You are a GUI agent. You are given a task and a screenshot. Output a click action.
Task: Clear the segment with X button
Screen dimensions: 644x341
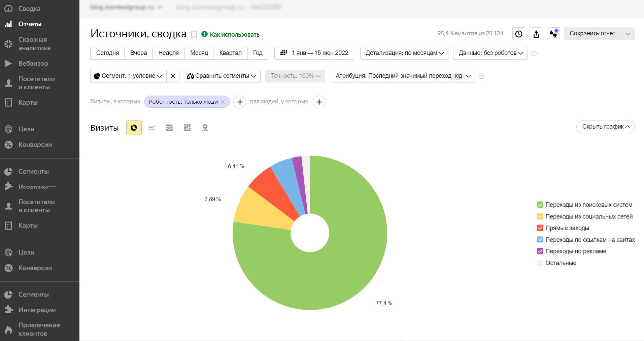point(173,76)
